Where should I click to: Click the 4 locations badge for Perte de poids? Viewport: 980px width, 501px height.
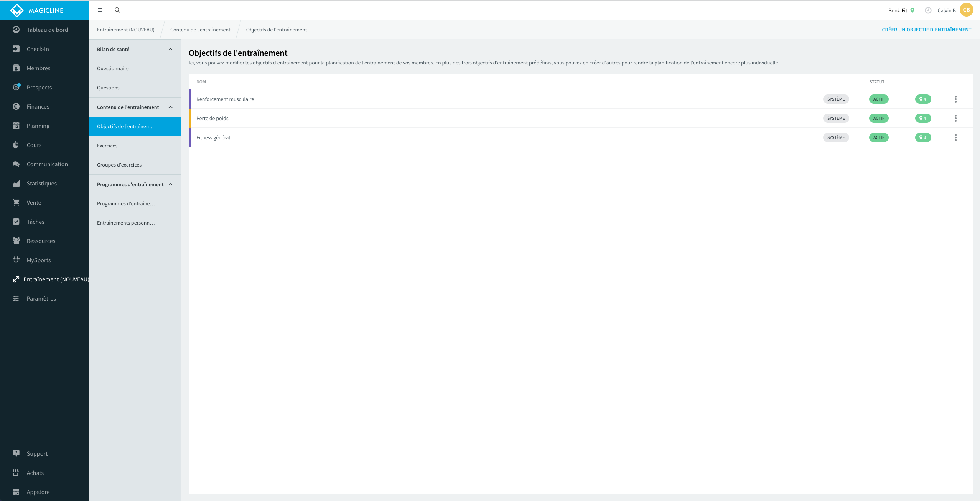point(923,118)
